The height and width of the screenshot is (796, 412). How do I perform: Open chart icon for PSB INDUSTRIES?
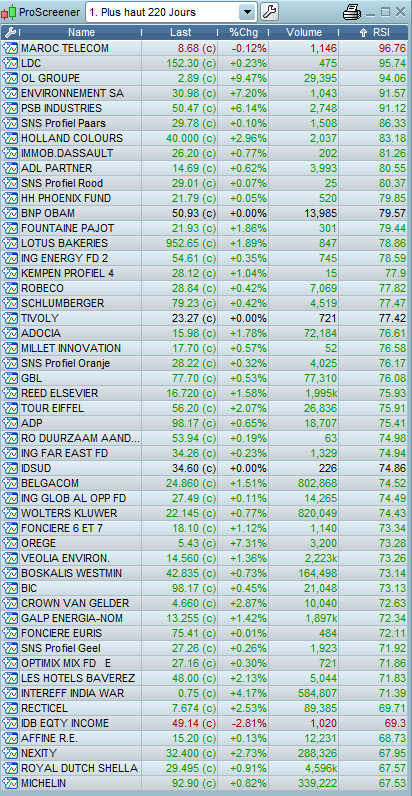click(10, 109)
